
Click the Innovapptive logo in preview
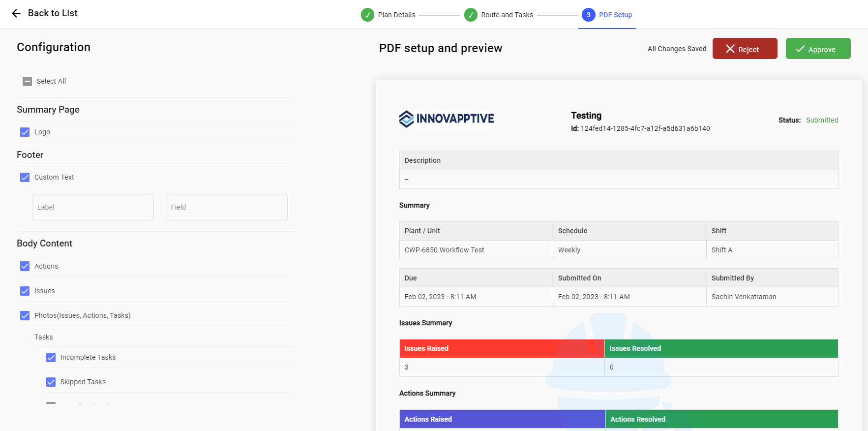point(447,119)
